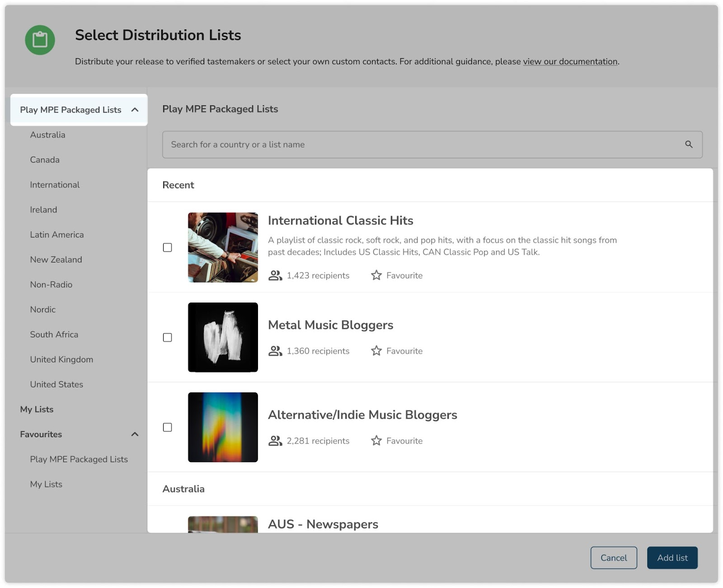Click the Favourite label for Metal Music Bloggers

click(x=404, y=351)
